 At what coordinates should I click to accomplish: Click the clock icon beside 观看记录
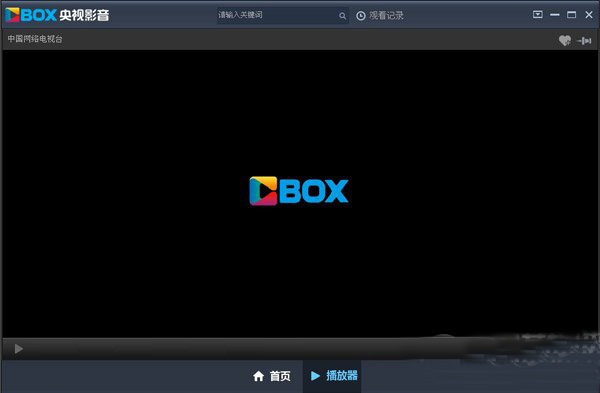click(x=361, y=16)
